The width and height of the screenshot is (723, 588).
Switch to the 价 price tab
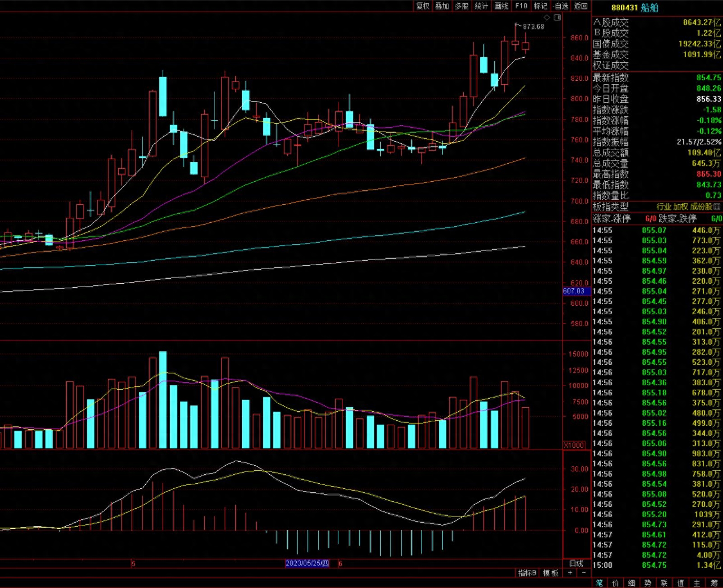615,583
